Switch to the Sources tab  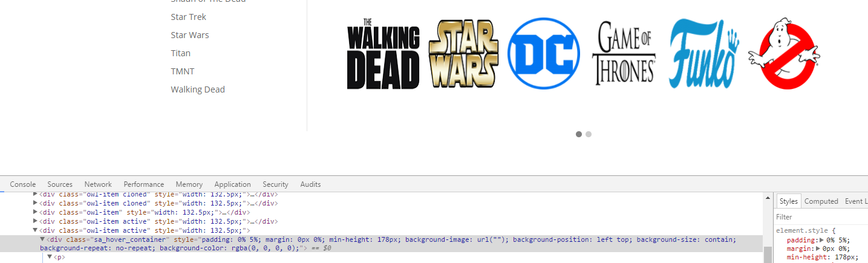pyautogui.click(x=60, y=184)
